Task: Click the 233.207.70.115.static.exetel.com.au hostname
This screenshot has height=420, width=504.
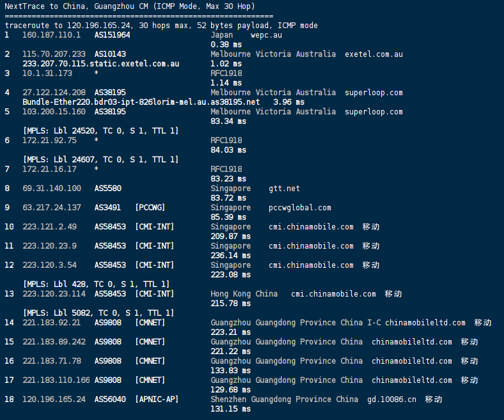Action: click(100, 64)
